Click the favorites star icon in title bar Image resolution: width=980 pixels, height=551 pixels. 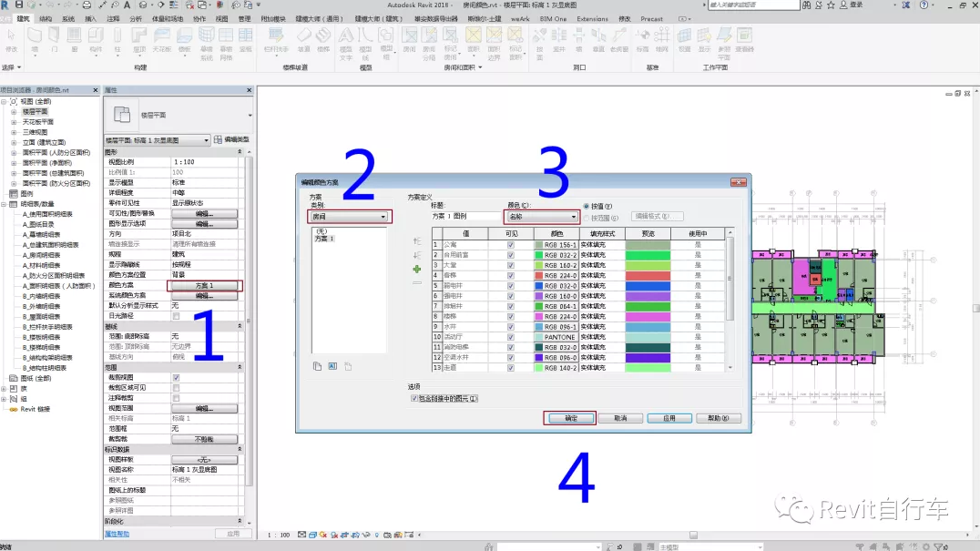[831, 5]
